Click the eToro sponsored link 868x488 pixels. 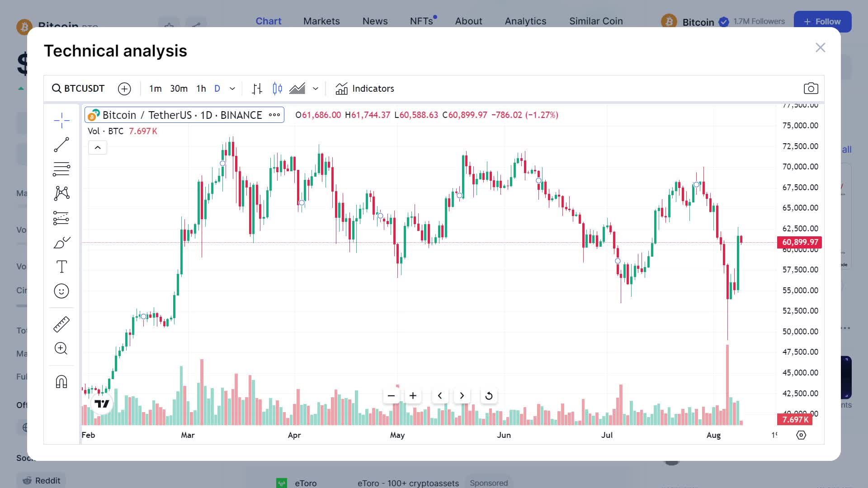pyautogui.click(x=306, y=483)
